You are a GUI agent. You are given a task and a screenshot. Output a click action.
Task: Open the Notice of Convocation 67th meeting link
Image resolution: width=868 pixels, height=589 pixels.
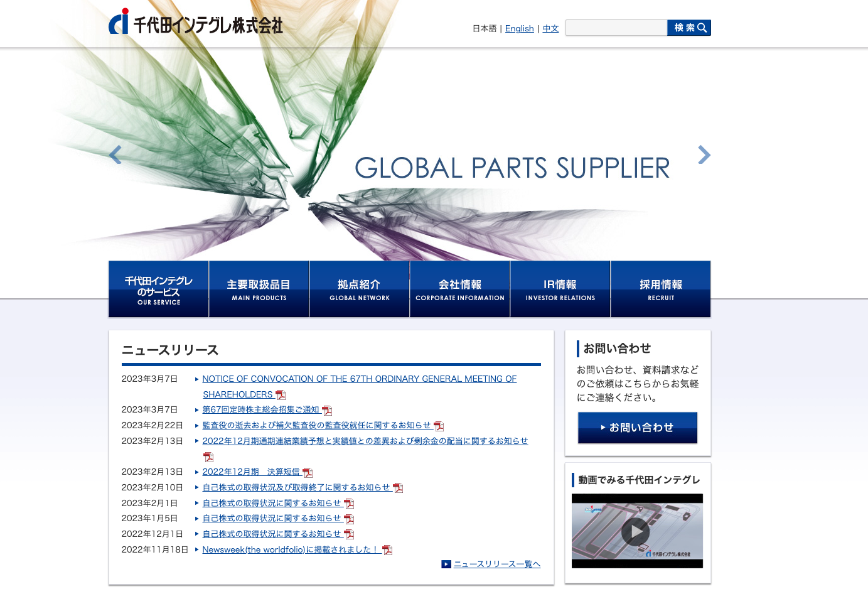[x=359, y=379]
